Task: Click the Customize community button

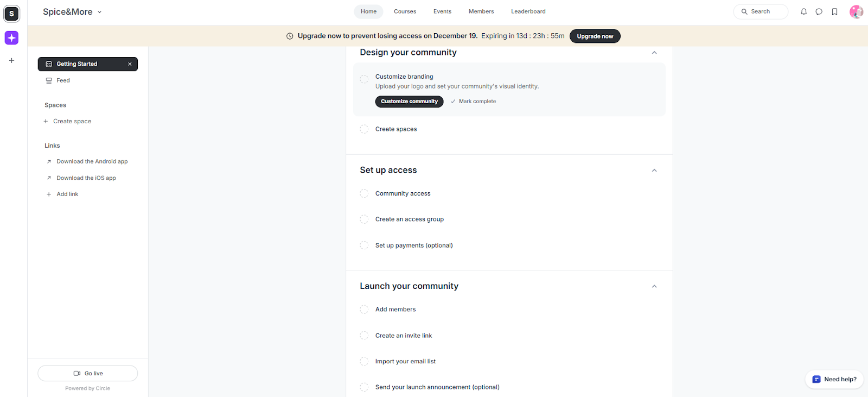Action: click(409, 102)
